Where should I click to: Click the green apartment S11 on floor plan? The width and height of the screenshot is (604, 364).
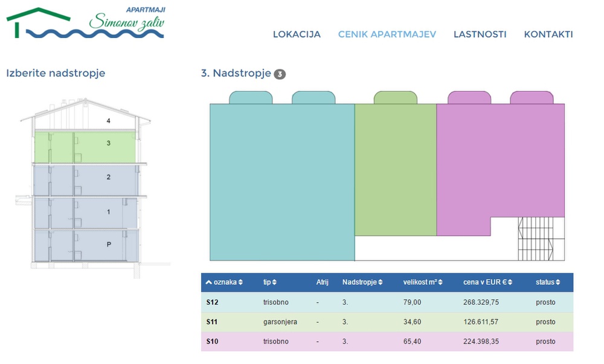[x=395, y=169]
